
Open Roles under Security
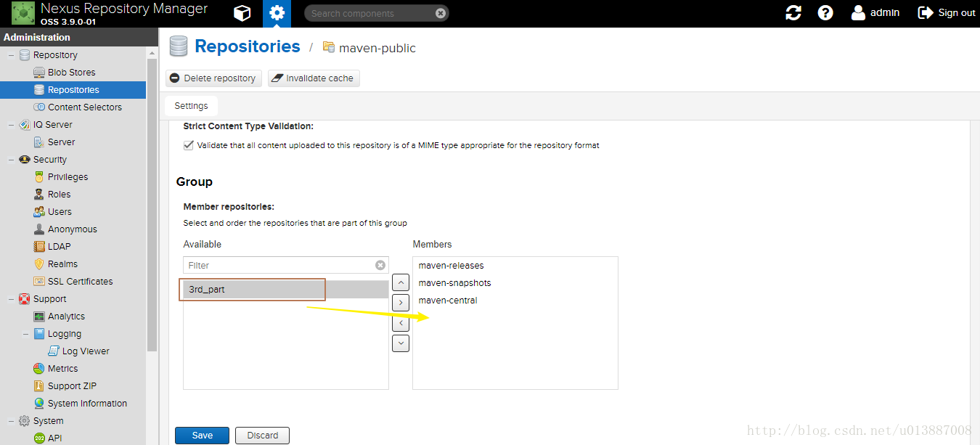click(52, 194)
